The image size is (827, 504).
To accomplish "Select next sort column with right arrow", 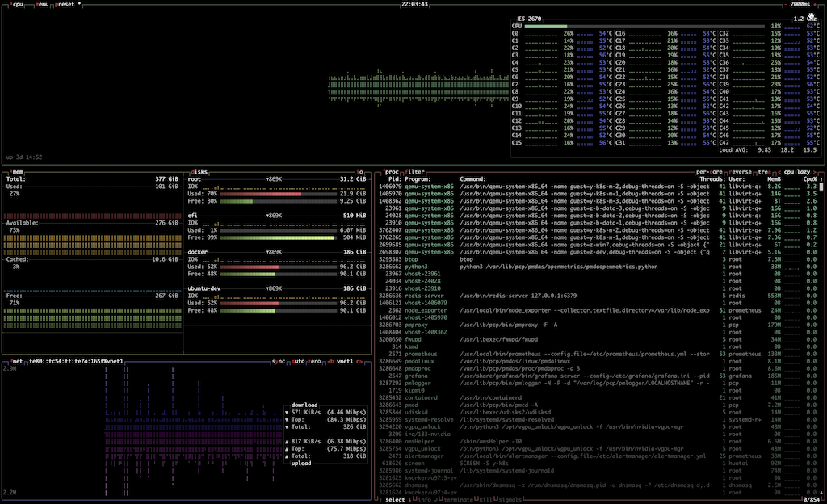I will tap(816, 172).
